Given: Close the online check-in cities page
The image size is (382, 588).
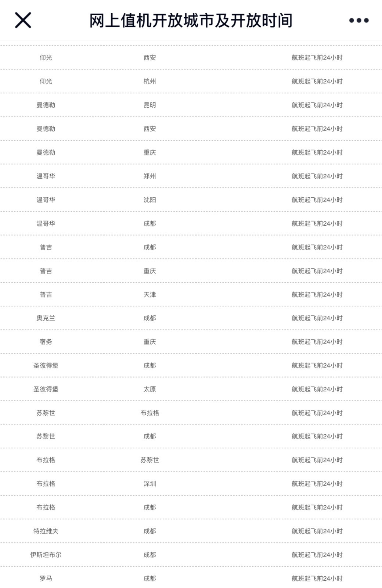Looking at the screenshot, I should (23, 20).
